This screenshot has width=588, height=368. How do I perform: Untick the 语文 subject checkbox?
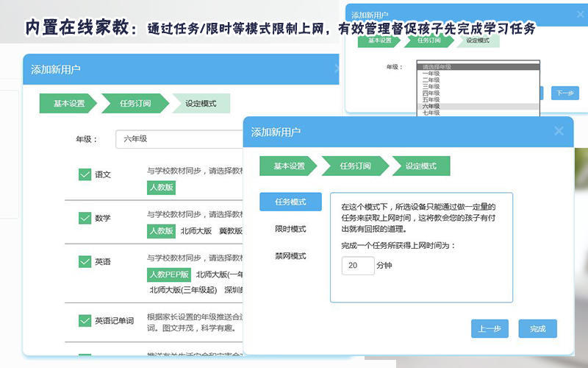(85, 174)
